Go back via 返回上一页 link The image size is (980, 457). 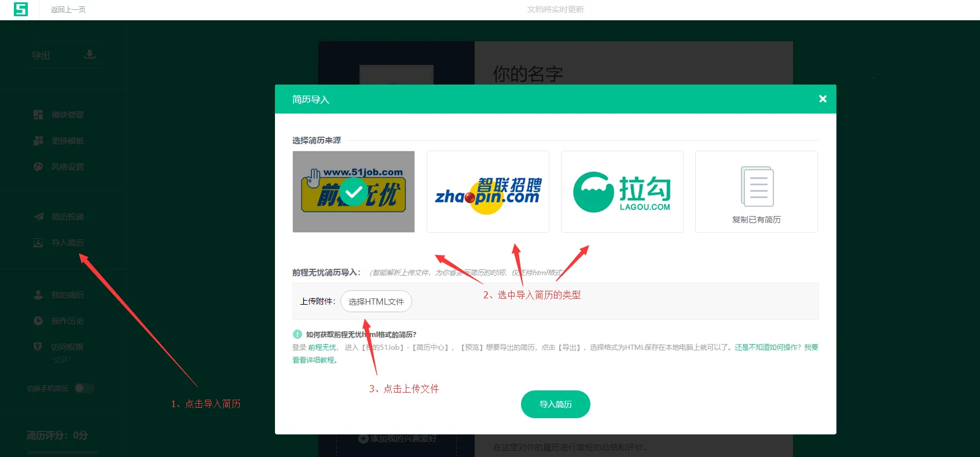coord(68,9)
